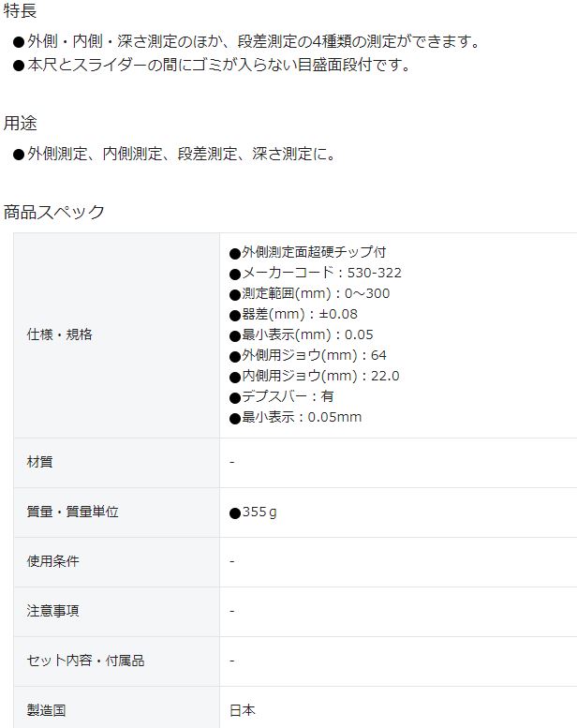577x728 pixels.
Task: Click the 質量・質量単位 row label
Action: tap(73, 512)
